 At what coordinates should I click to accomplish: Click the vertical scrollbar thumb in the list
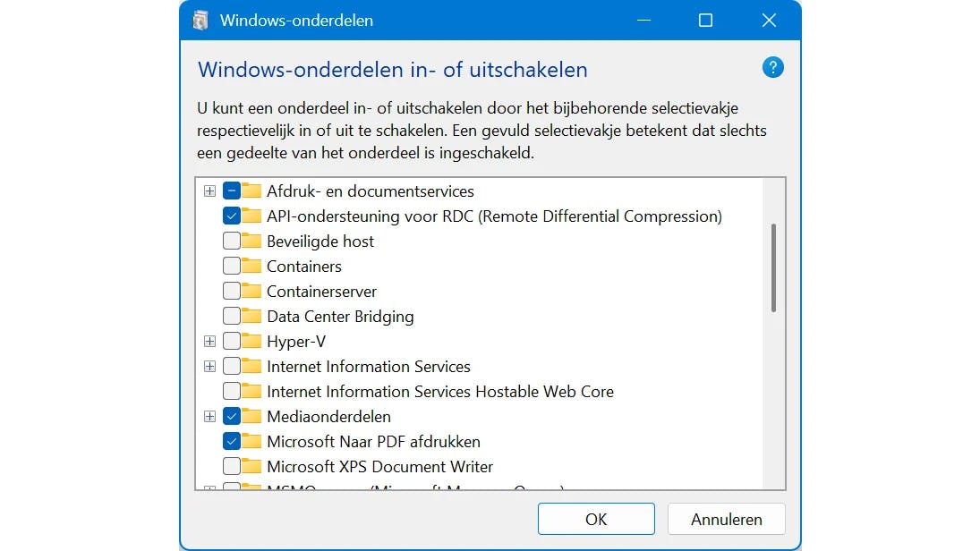[773, 267]
